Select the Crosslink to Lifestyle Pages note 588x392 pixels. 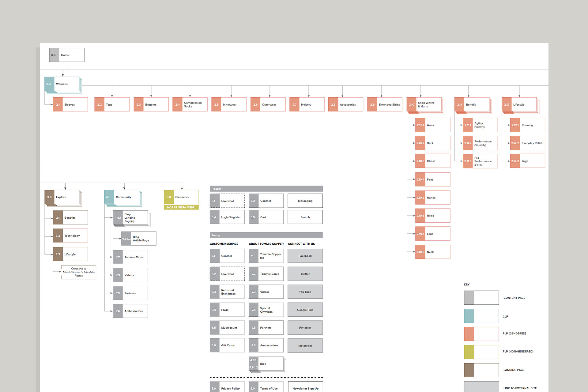(79, 272)
